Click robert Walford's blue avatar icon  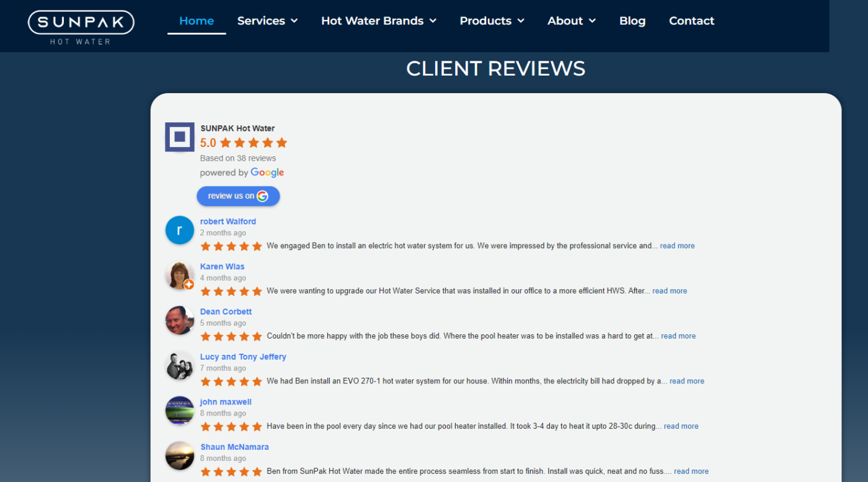[x=180, y=230]
